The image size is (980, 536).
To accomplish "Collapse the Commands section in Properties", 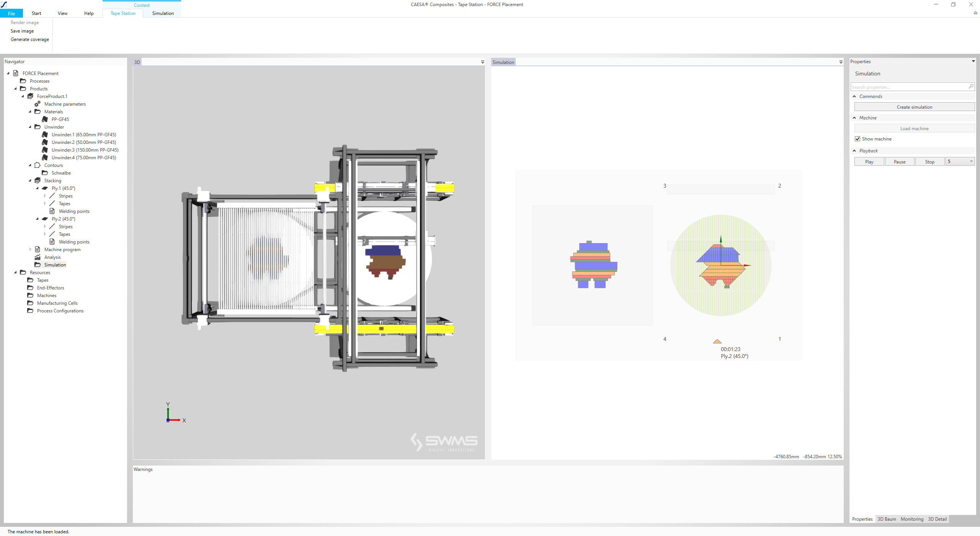I will tap(854, 96).
